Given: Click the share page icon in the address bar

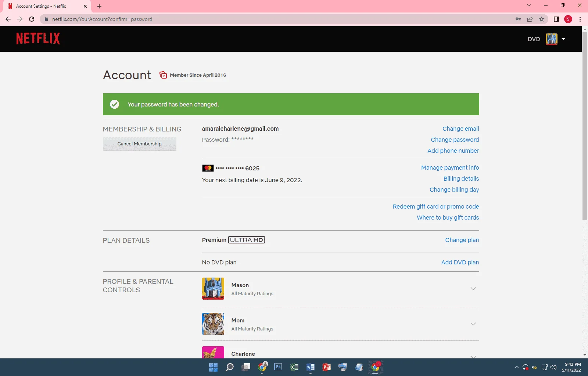Looking at the screenshot, I should [530, 19].
